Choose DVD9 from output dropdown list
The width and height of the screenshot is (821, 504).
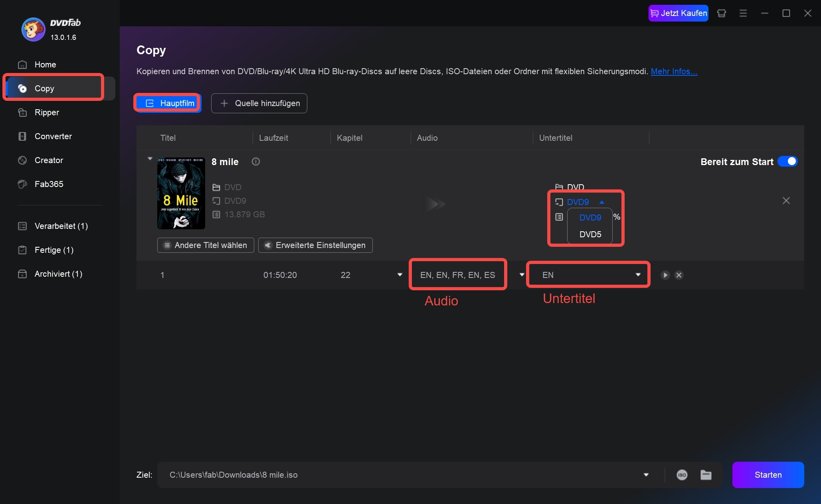coord(590,218)
